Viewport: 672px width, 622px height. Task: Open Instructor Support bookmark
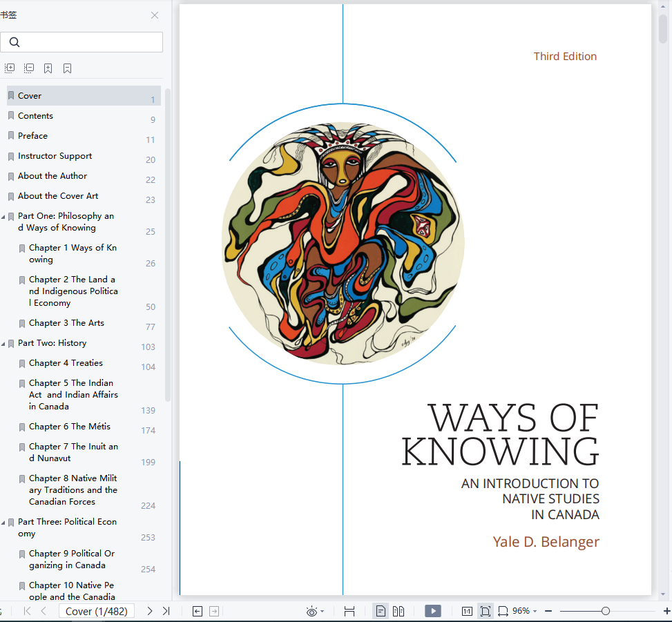click(84, 156)
